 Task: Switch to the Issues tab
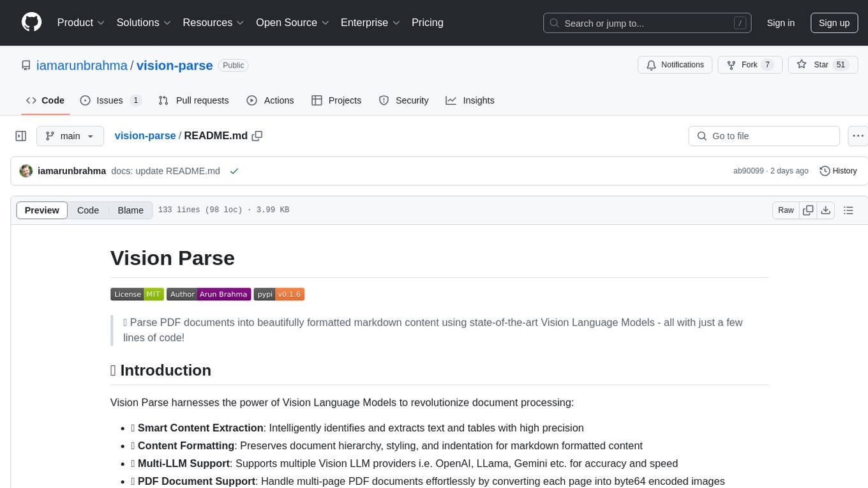click(110, 100)
